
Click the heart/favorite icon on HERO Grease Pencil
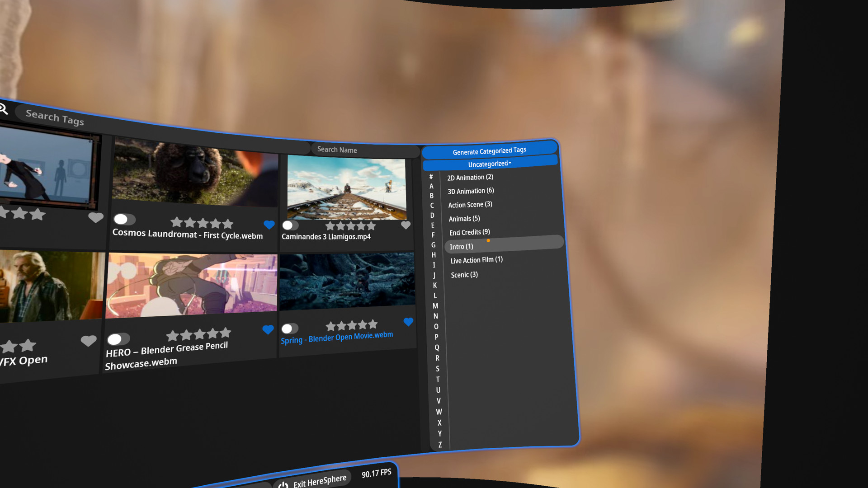(x=267, y=331)
